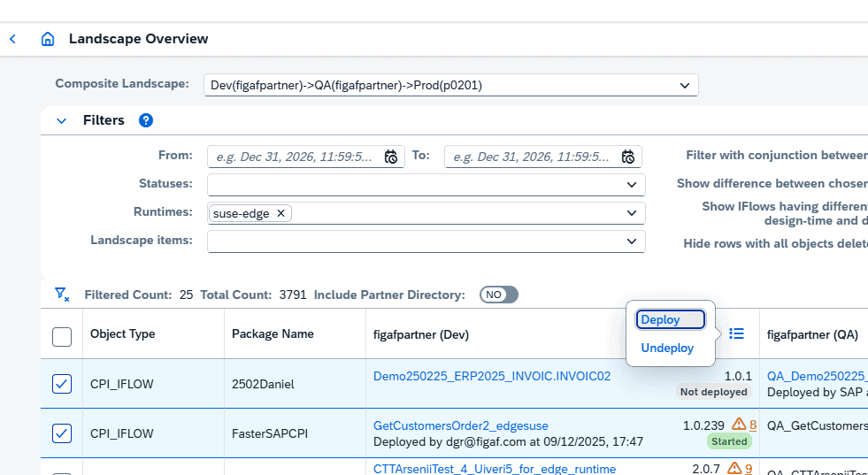Click the Started status badge
868x475 pixels.
[729, 441]
